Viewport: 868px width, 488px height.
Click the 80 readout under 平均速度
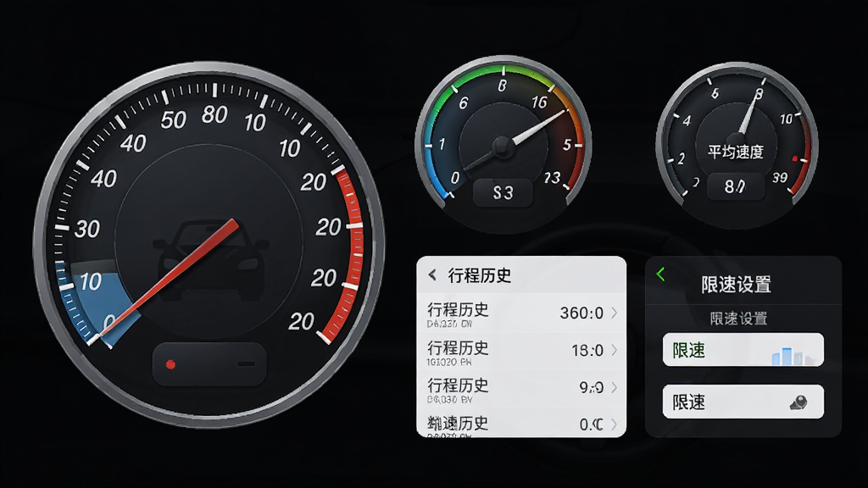click(x=735, y=187)
